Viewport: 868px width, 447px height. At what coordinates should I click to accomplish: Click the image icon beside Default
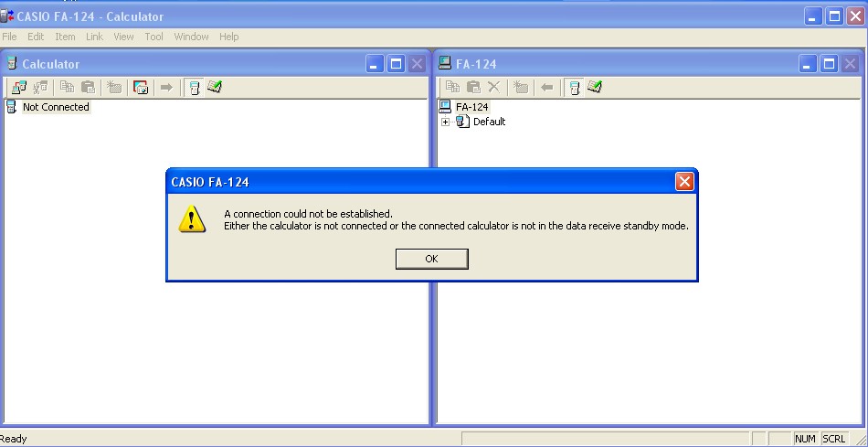coord(463,122)
